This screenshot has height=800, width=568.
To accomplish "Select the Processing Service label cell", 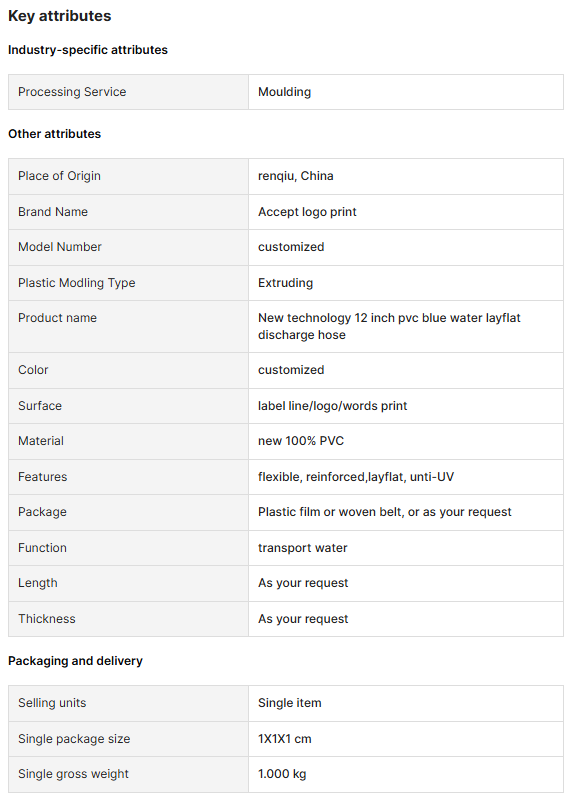I will point(128,92).
